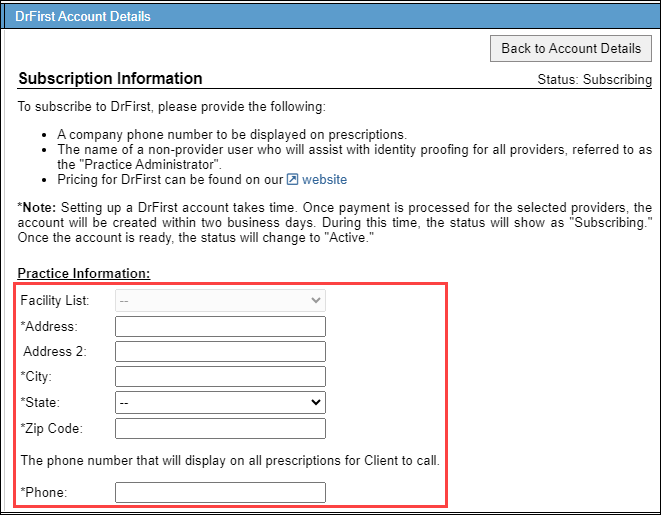Click the *Note bold text
Image resolution: width=661 pixels, height=515 pixels.
coord(37,208)
